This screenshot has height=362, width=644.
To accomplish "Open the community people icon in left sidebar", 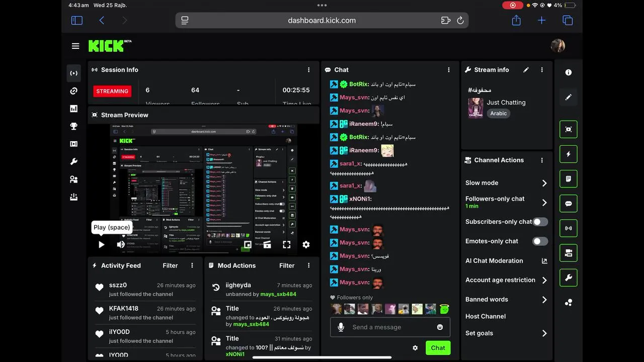I will (74, 179).
